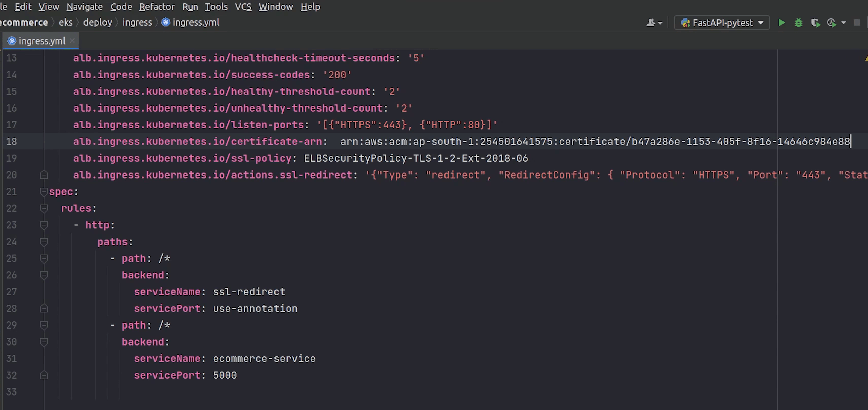Viewport: 868px width, 410px height.
Task: Start debugging with the bug icon
Action: click(798, 23)
